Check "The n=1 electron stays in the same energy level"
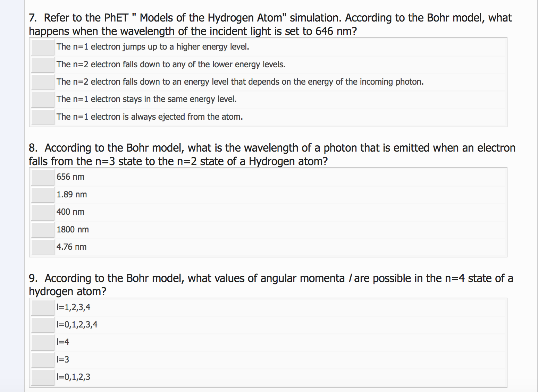The image size is (538, 392). (42, 99)
